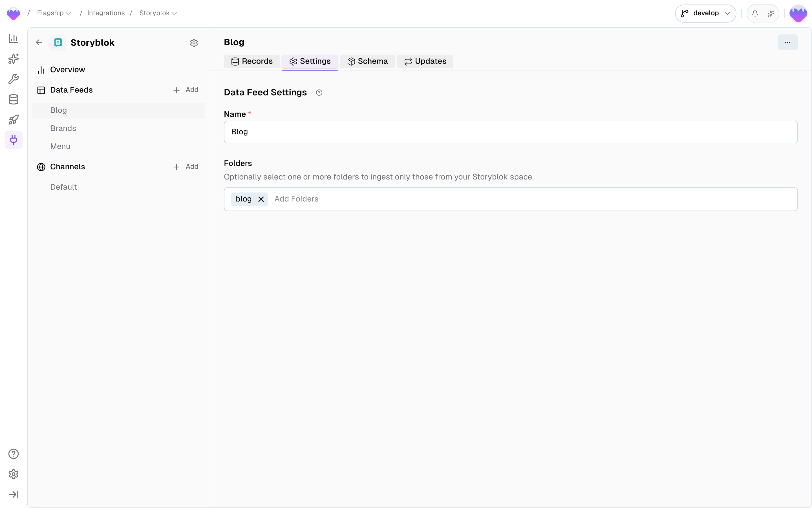Click the sparkles icon next to bell
Viewport: 812px width, 508px height.
pyautogui.click(x=771, y=14)
